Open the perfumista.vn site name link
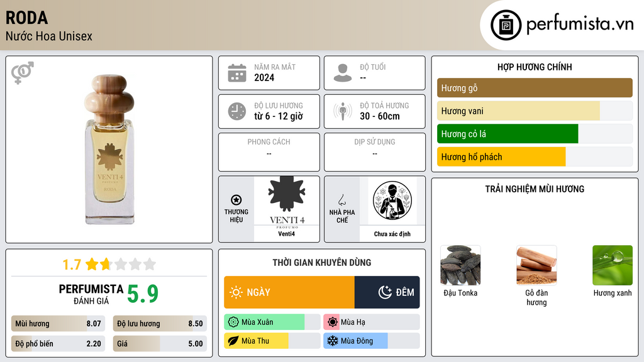 coord(580,24)
